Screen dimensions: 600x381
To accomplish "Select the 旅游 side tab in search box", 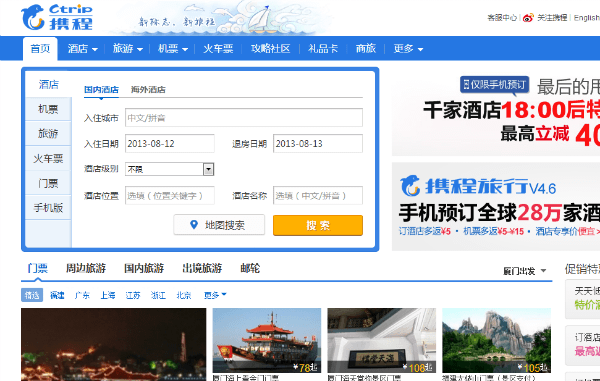I will [48, 134].
